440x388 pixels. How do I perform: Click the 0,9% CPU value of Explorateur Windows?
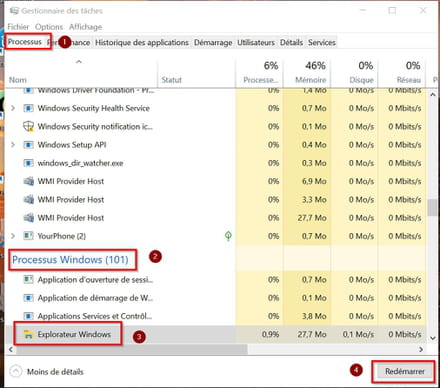point(270,334)
